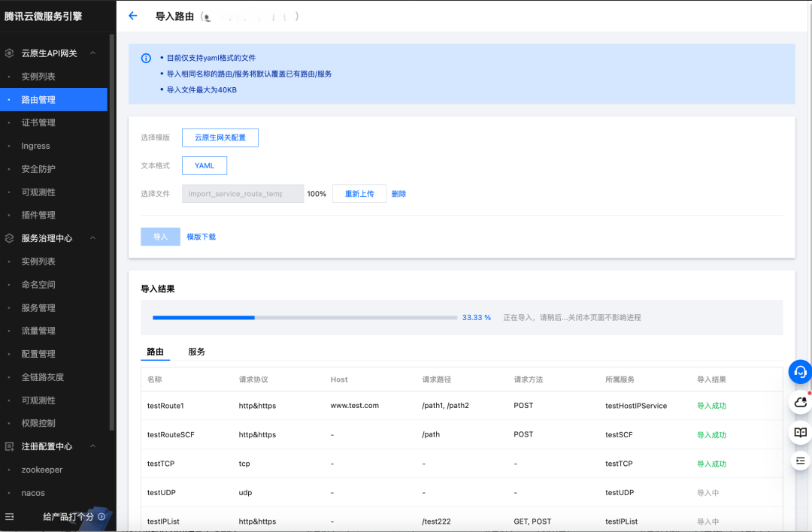Click the testRouteSCF name cell
Screen dimensions: 812x532
(x=171, y=435)
